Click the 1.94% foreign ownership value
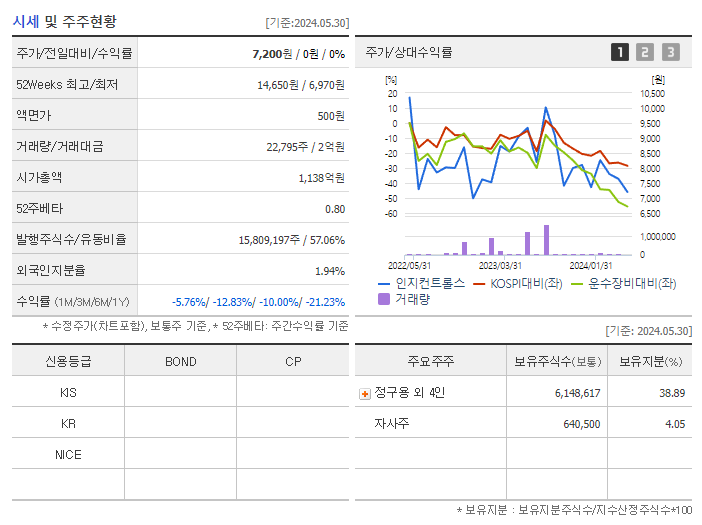The width and height of the screenshot is (702, 525). [x=330, y=271]
